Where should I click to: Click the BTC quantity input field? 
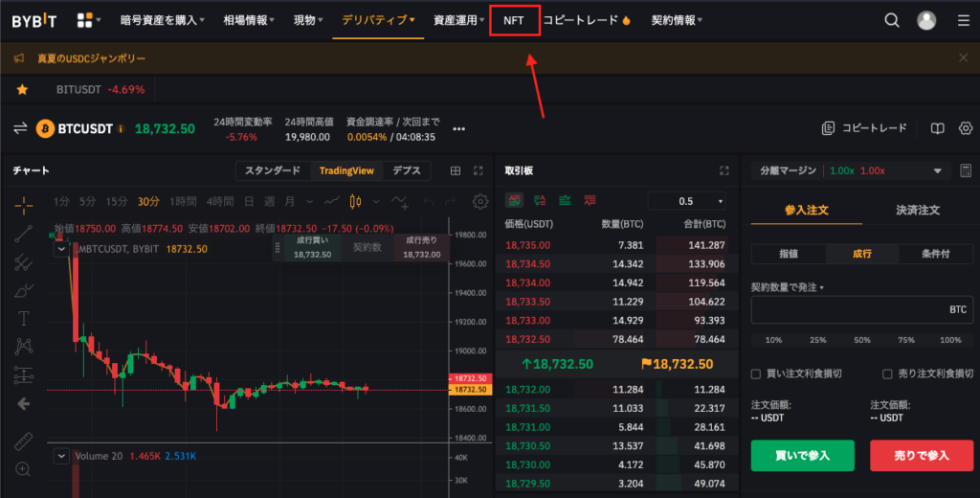(x=862, y=309)
